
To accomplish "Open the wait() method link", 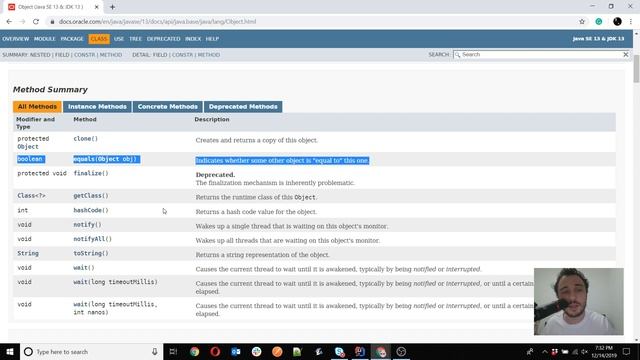I will (x=84, y=268).
